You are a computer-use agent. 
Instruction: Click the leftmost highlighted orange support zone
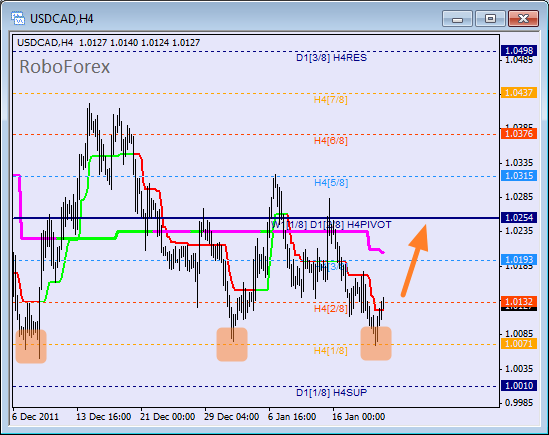(x=31, y=346)
